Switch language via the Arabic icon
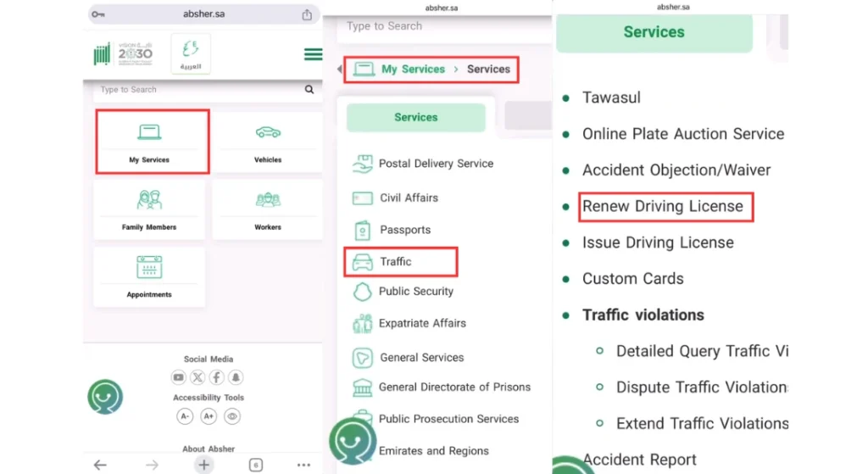The height and width of the screenshot is (474, 868). [191, 54]
